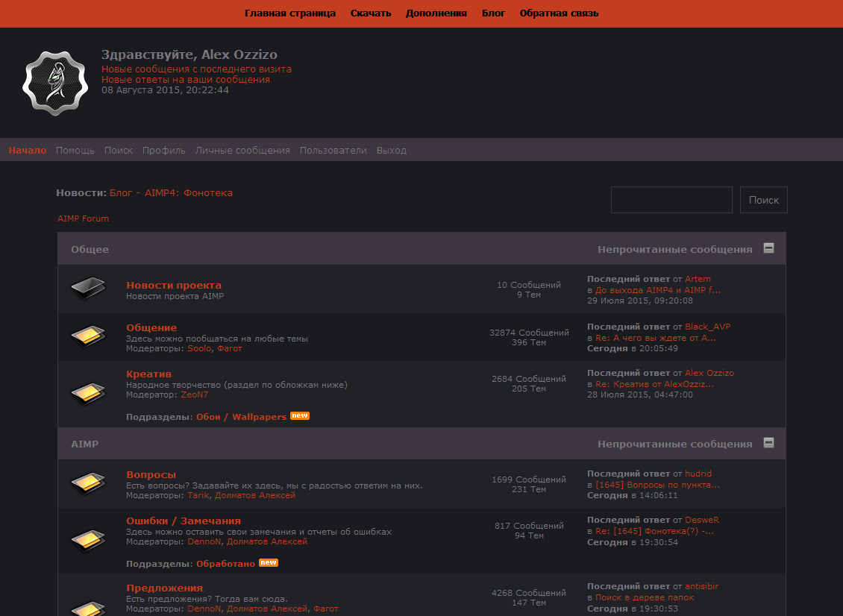Click the board icon beside Вопросы
The width and height of the screenshot is (843, 616).
tap(87, 484)
